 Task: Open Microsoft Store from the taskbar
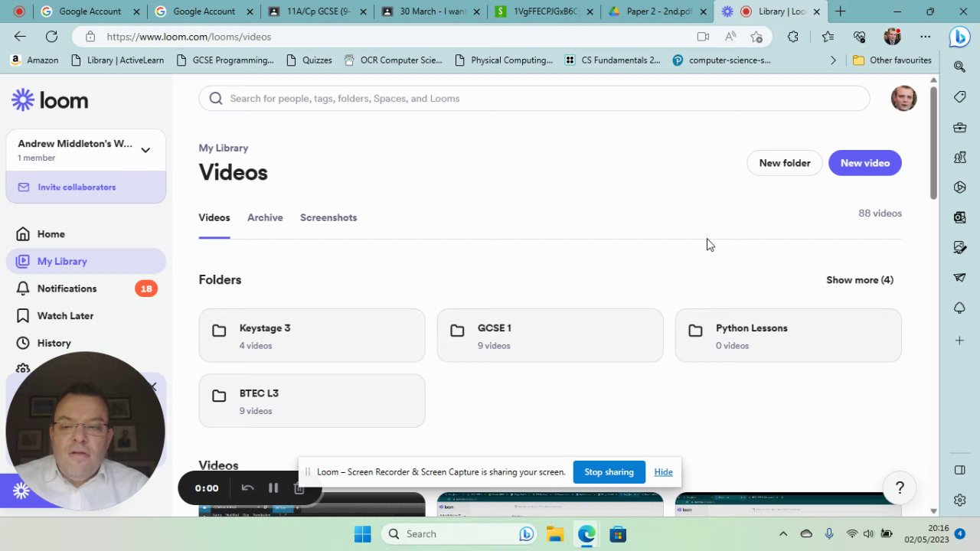[618, 534]
